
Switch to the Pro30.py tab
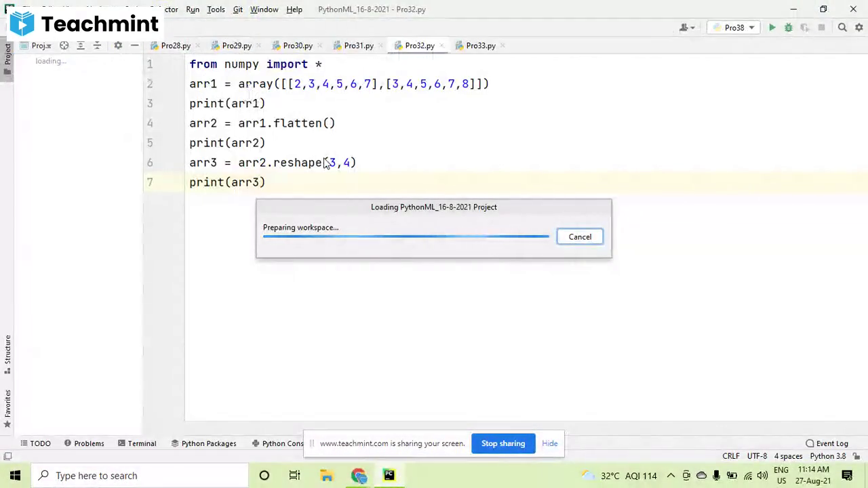[x=293, y=45]
